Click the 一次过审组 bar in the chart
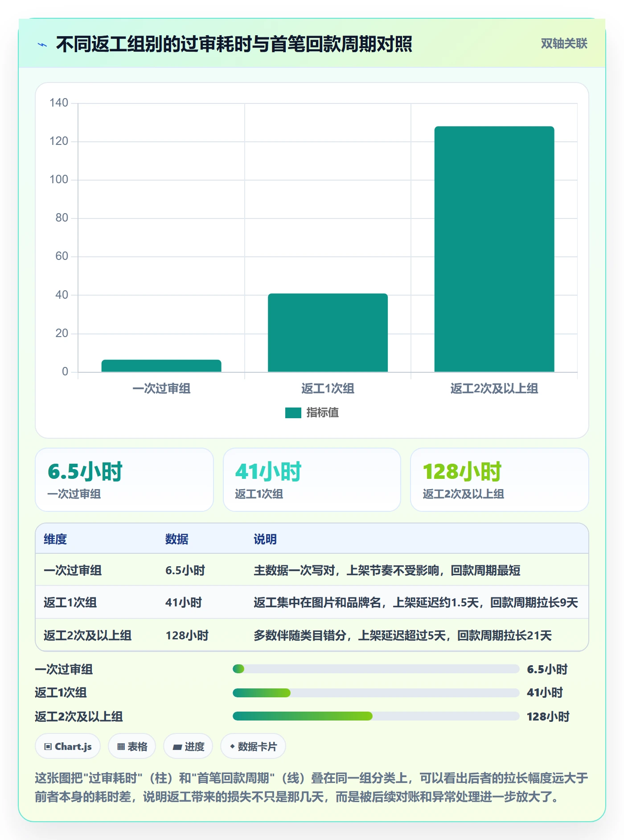 tap(161, 366)
